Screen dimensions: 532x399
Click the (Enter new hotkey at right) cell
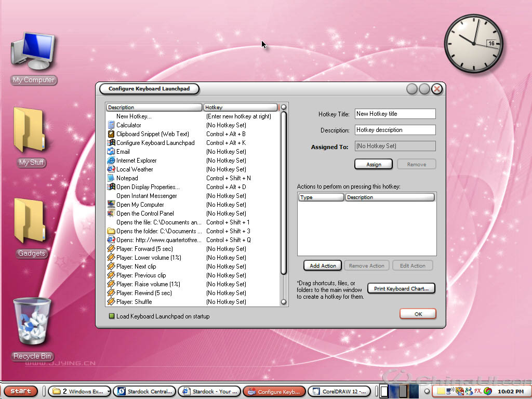click(238, 116)
